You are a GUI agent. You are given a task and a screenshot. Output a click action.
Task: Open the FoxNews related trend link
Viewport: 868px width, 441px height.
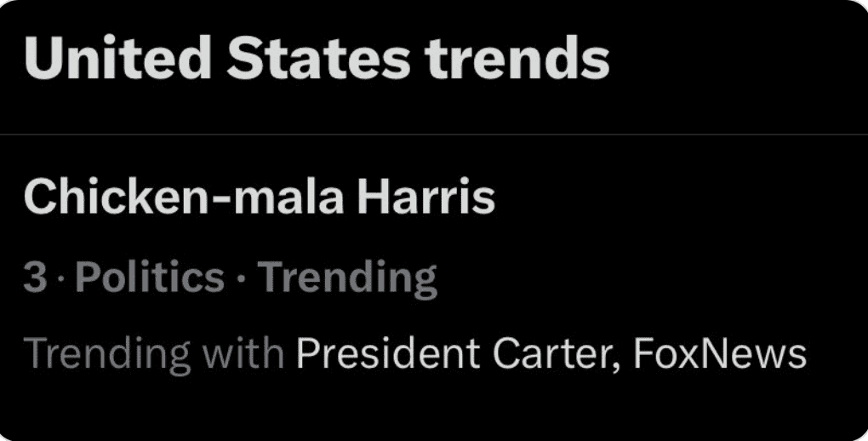(719, 353)
